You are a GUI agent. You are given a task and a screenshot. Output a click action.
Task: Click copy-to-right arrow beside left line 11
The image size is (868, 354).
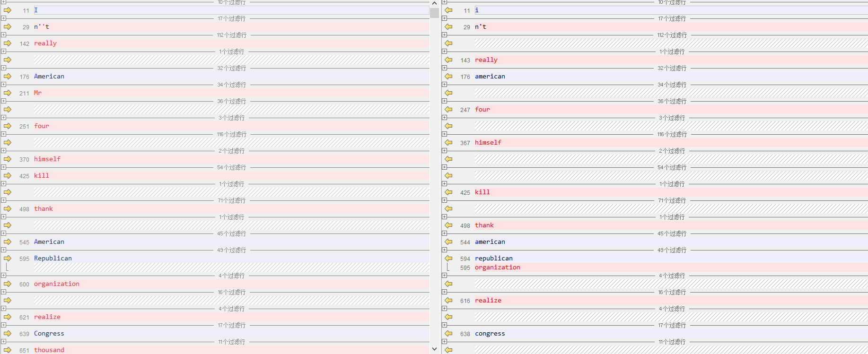coord(8,10)
